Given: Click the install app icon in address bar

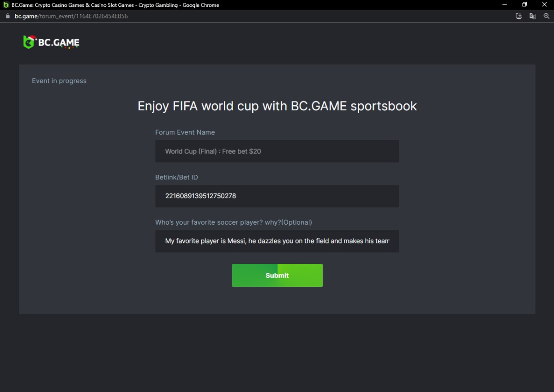Looking at the screenshot, I should point(518,16).
